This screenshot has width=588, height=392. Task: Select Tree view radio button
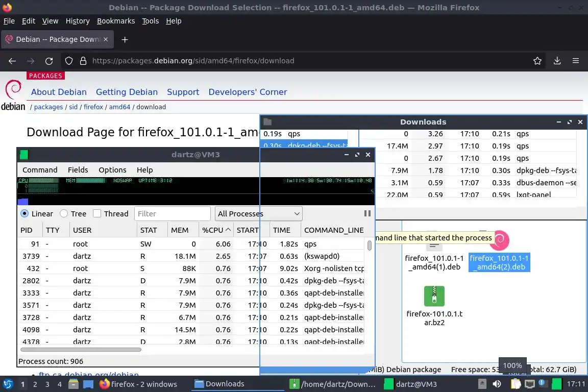point(64,213)
